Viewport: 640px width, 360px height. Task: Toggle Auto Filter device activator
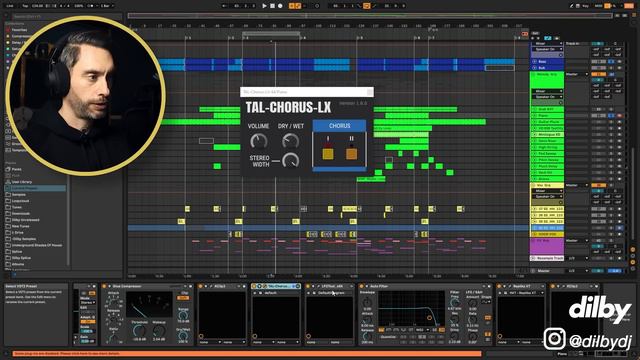(361, 286)
